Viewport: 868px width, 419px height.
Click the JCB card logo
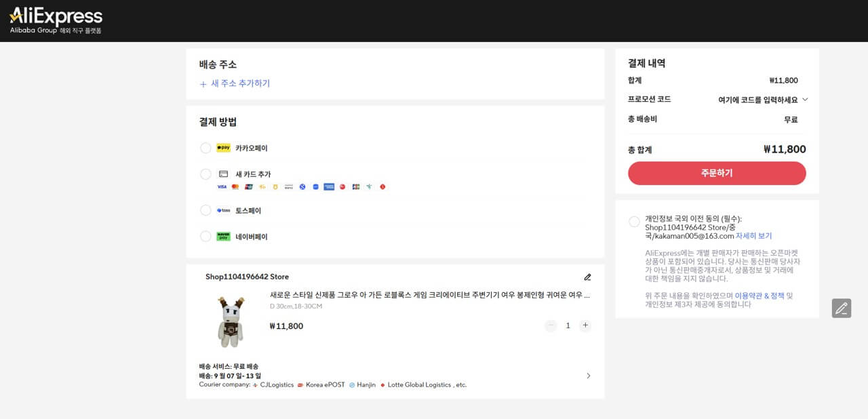tap(356, 186)
